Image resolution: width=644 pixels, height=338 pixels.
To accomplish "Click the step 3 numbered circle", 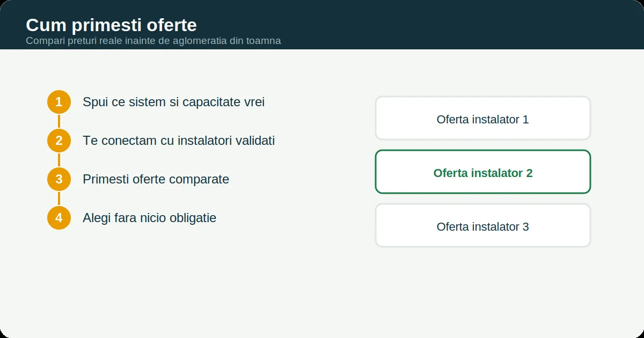I will [x=59, y=179].
